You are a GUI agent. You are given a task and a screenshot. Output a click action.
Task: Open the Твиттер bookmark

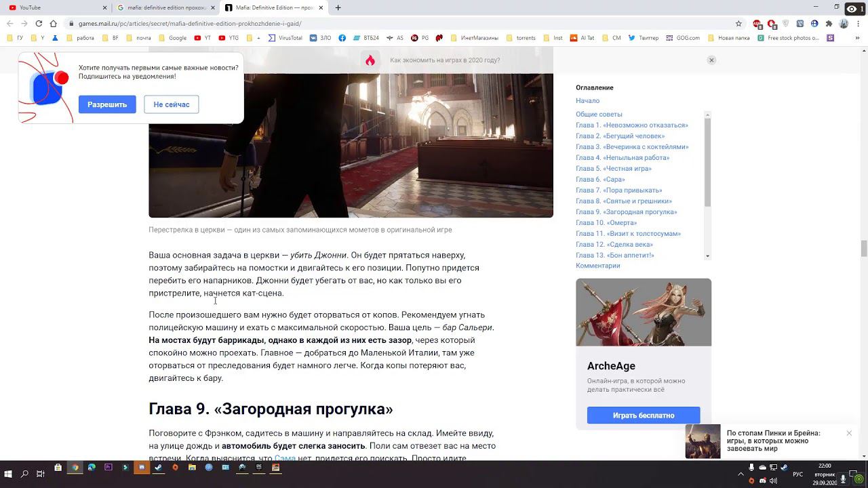(644, 38)
